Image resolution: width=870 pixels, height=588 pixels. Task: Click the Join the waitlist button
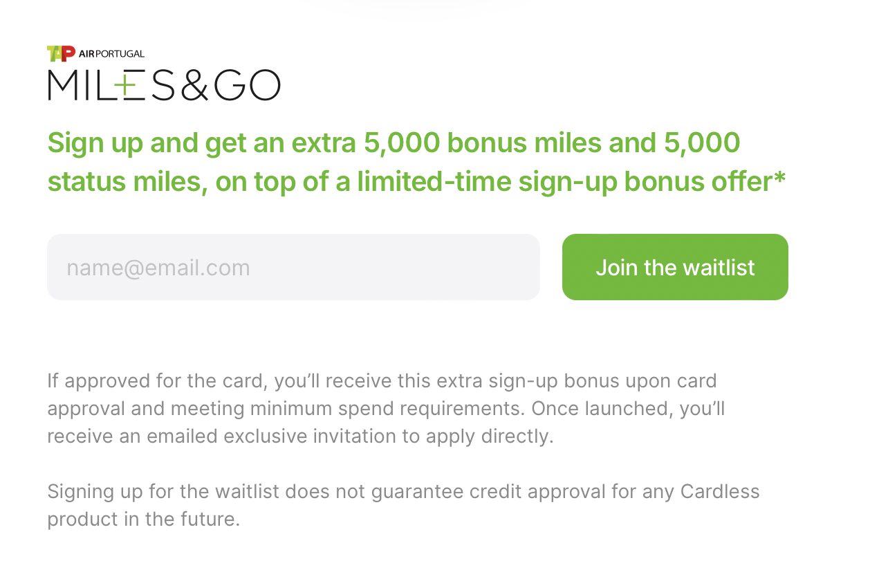coord(675,267)
